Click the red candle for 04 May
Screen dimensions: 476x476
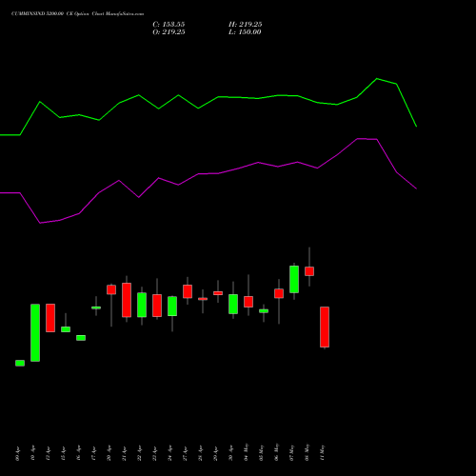[248, 302]
